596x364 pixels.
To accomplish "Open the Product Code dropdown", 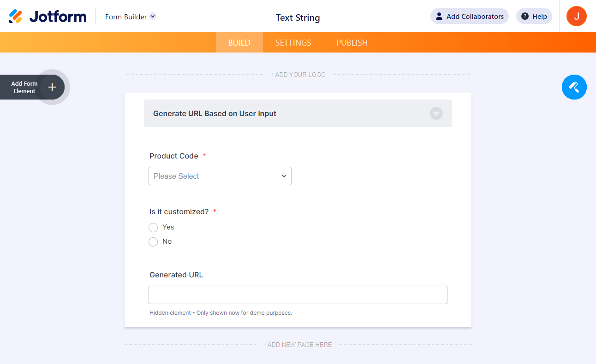I will pos(220,176).
